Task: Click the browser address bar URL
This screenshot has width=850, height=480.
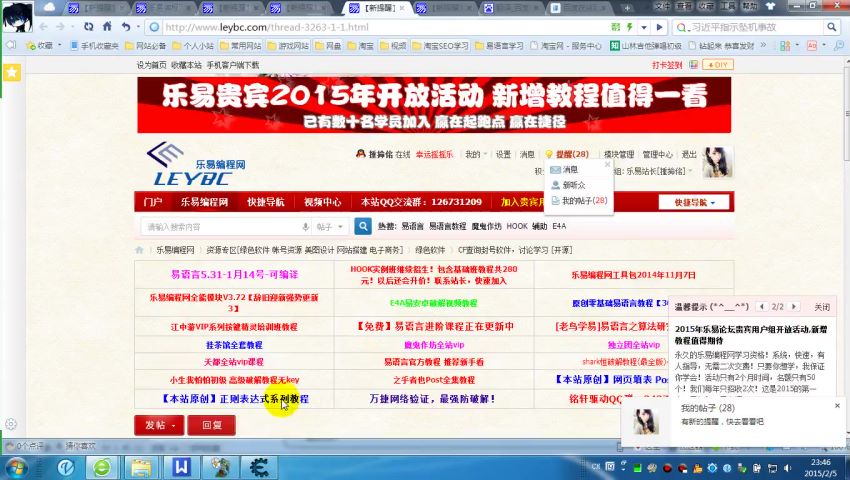Action: 267,27
